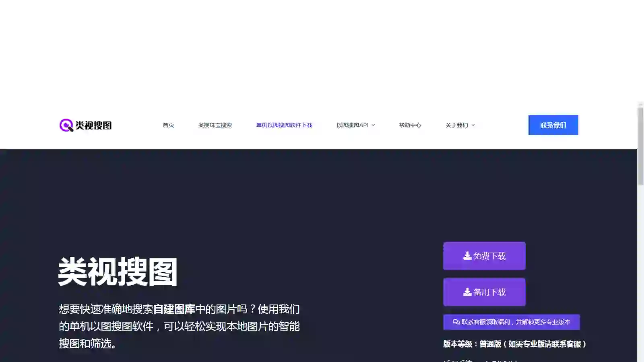Image resolution: width=644 pixels, height=362 pixels.
Task: Click the blue 联系我们 contact button
Action: [553, 125]
